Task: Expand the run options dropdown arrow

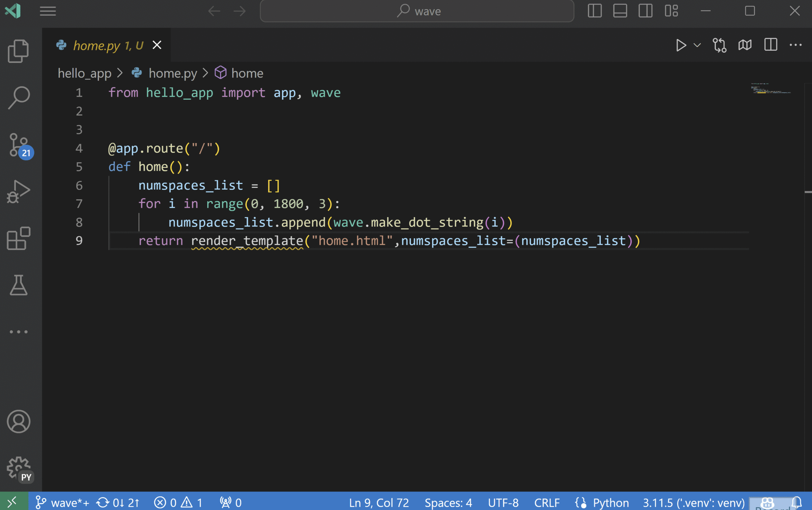Action: 697,45
